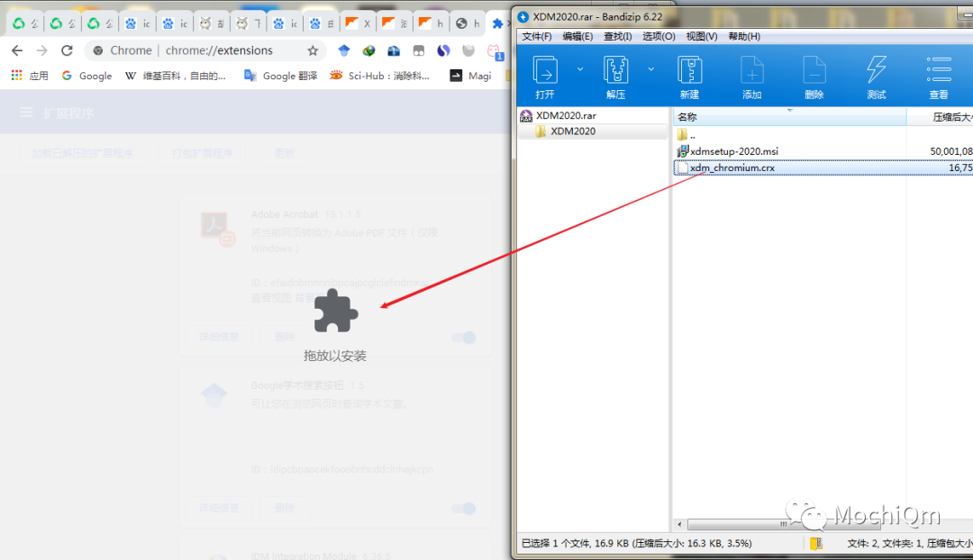The width and height of the screenshot is (973, 560).
Task: Click the Test (测试) lightning icon
Action: [876, 70]
